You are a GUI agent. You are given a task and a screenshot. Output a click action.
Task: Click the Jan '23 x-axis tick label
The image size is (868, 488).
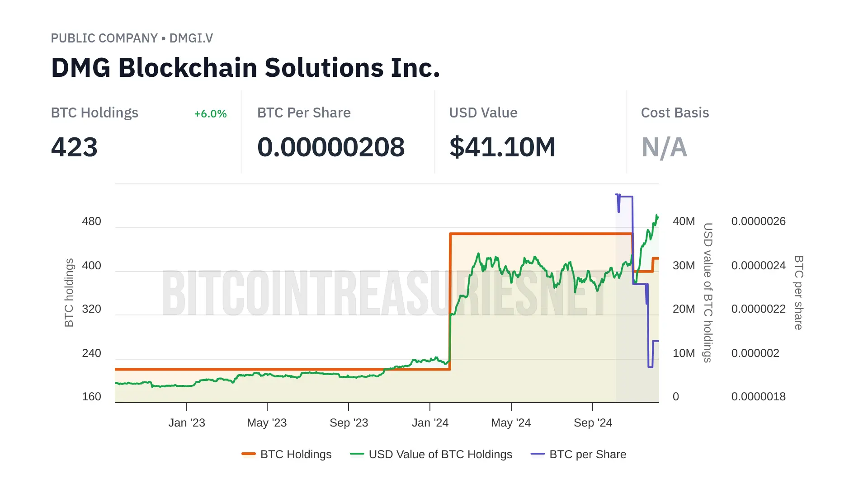[x=187, y=423]
